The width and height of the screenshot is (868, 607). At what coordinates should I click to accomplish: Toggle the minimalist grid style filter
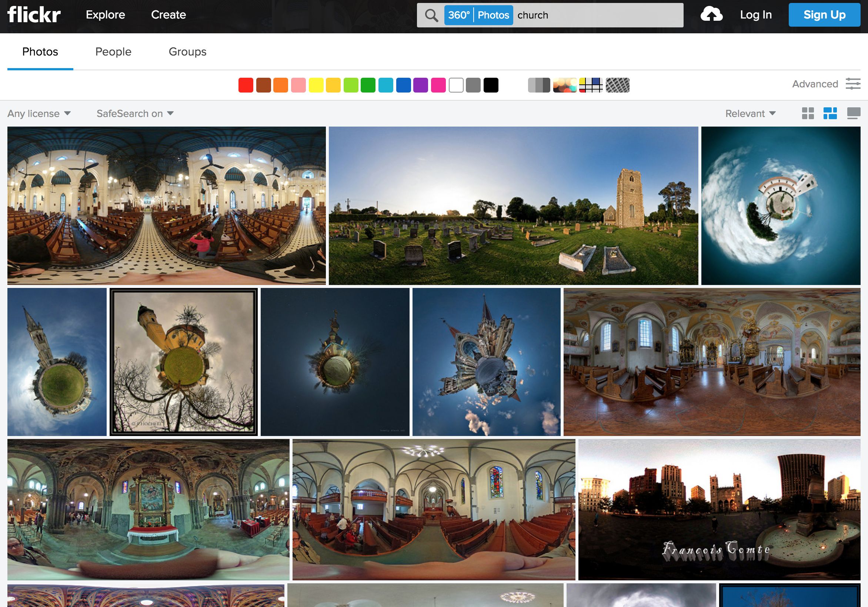coord(591,85)
